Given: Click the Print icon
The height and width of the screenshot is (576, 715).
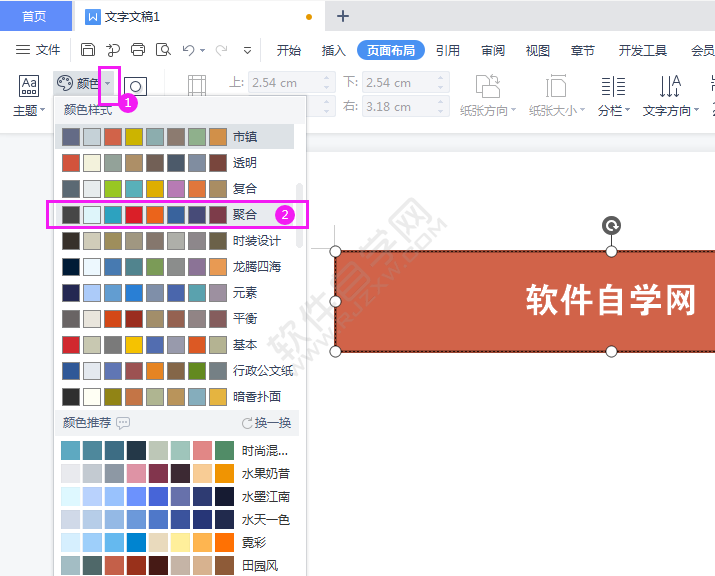Looking at the screenshot, I should coord(138,49).
